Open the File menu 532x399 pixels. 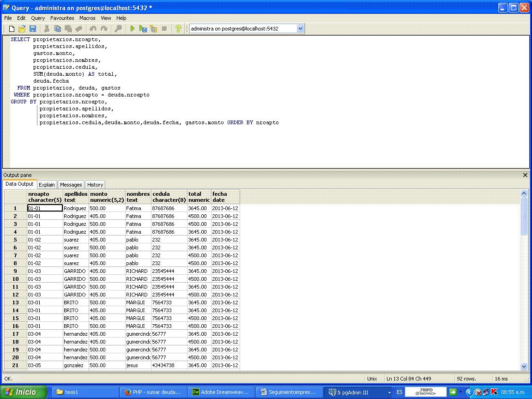tap(8, 18)
